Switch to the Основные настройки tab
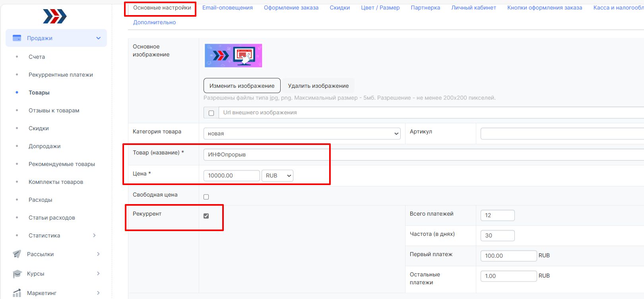 (x=162, y=8)
